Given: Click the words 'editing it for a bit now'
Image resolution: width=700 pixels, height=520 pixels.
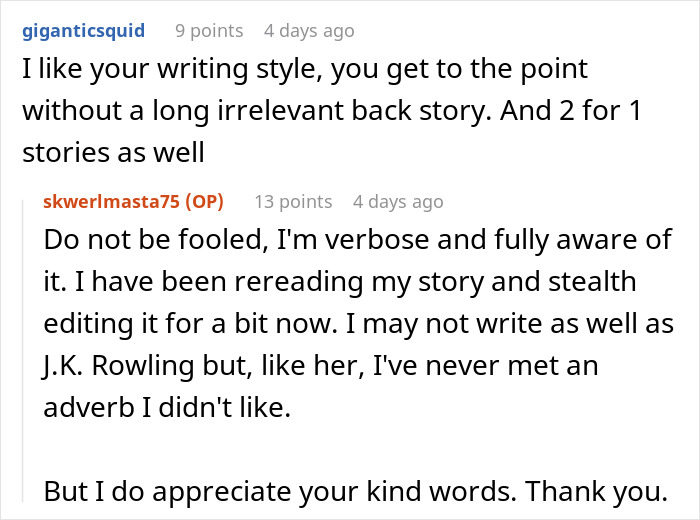Looking at the screenshot, I should click(190, 324).
